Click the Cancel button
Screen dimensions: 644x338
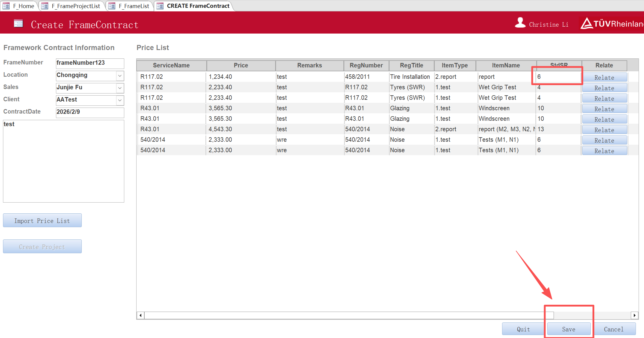(613, 329)
